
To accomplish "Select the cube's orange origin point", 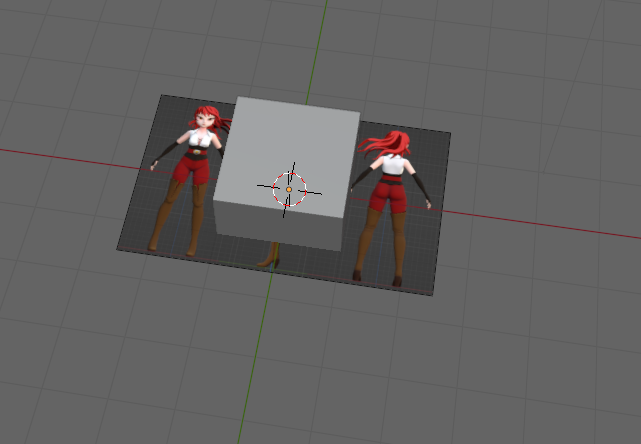I will (289, 188).
